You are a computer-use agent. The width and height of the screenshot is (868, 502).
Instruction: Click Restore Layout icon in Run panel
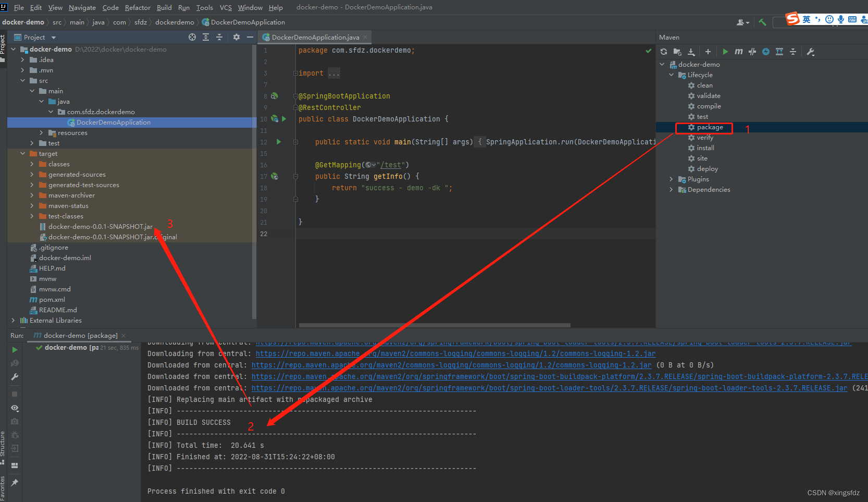pos(15,466)
